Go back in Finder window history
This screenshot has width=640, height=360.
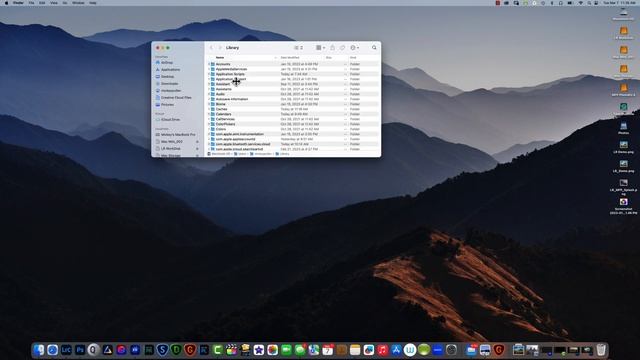[x=211, y=48]
